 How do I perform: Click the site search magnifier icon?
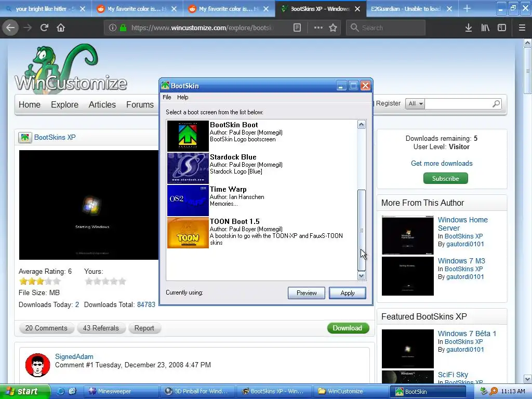496,103
